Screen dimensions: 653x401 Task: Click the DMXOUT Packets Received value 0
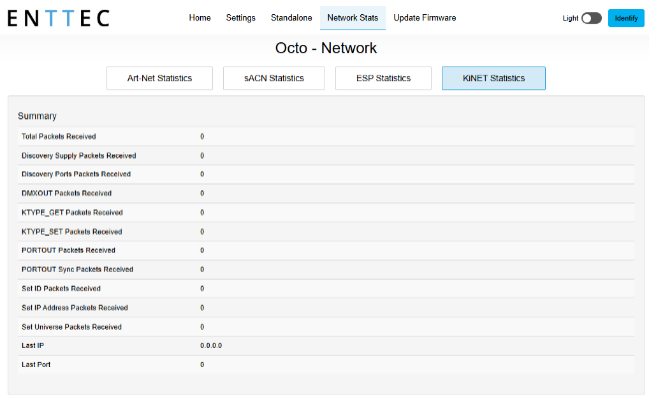(x=202, y=193)
